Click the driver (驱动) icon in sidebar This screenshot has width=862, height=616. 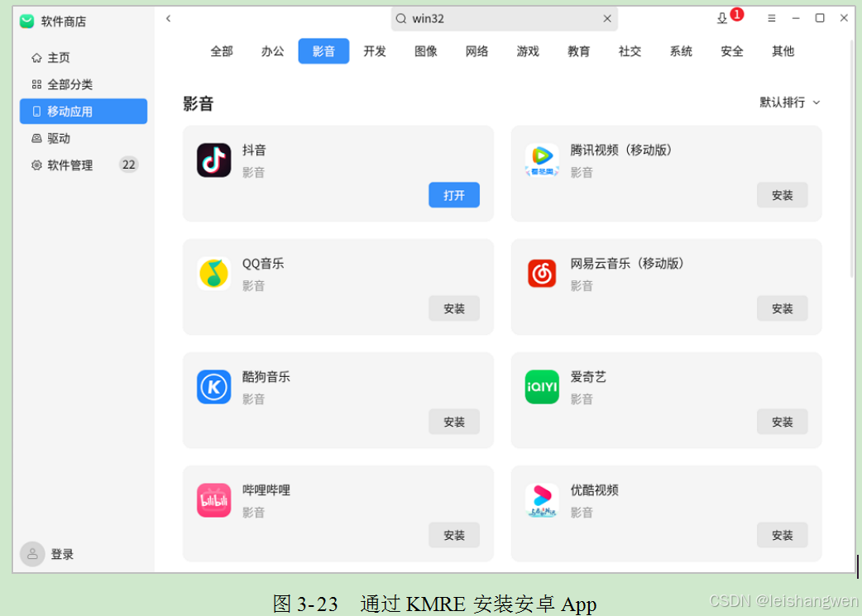pyautogui.click(x=36, y=138)
